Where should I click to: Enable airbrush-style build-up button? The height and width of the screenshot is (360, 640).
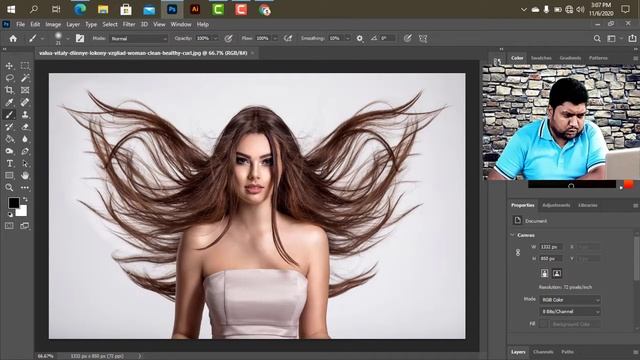[288, 38]
